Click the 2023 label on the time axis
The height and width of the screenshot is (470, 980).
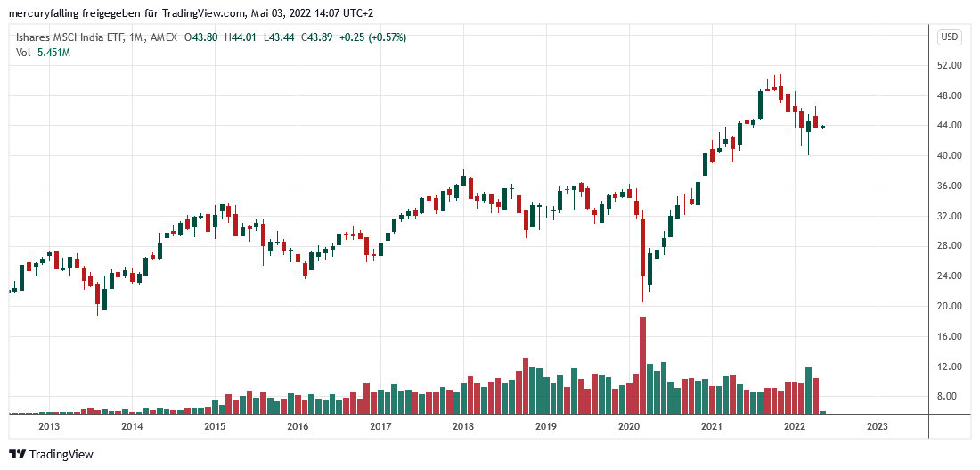[x=878, y=426]
